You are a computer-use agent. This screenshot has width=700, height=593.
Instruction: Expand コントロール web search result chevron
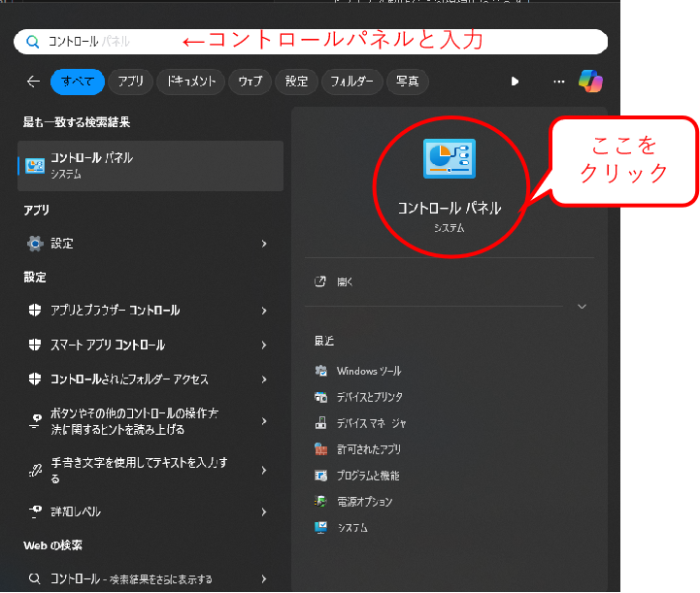coord(264,579)
